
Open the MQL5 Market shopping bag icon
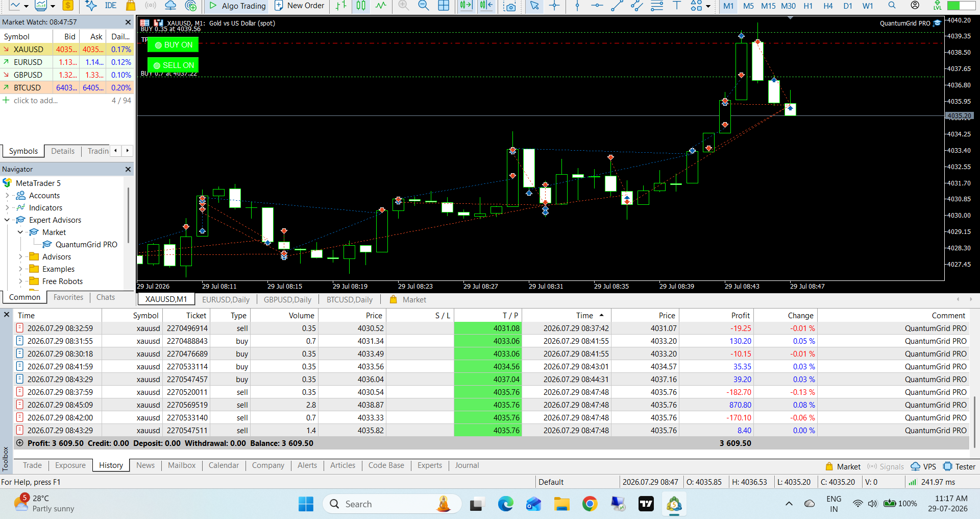click(131, 6)
